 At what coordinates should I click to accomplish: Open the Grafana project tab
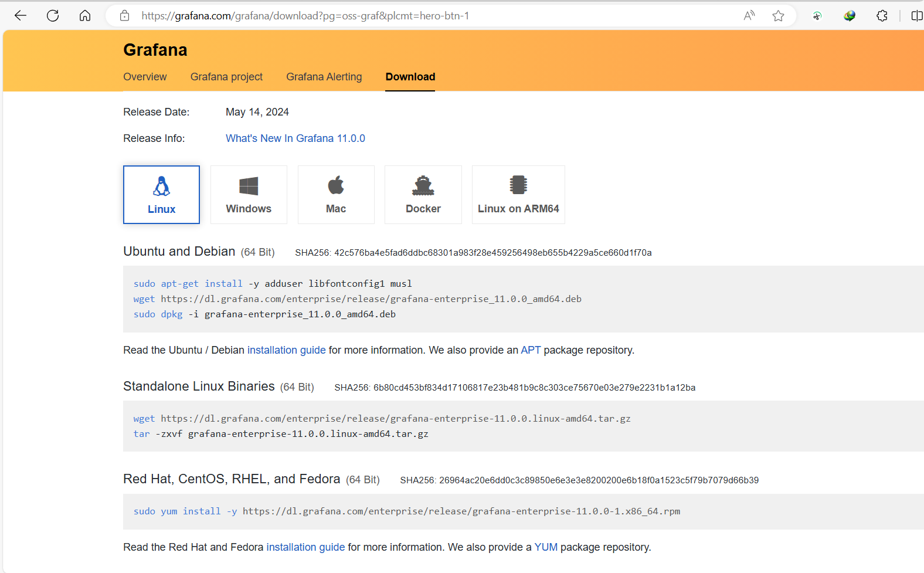[226, 77]
